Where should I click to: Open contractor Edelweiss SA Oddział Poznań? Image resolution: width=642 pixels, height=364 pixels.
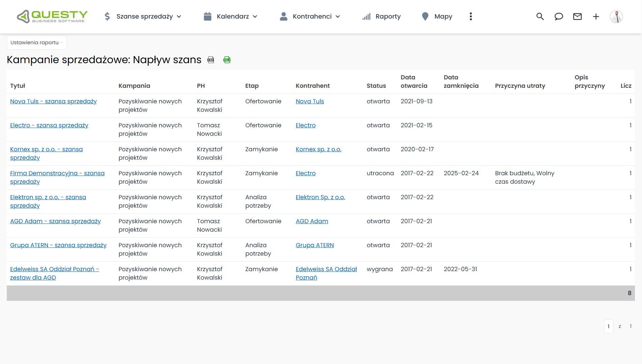point(326,274)
